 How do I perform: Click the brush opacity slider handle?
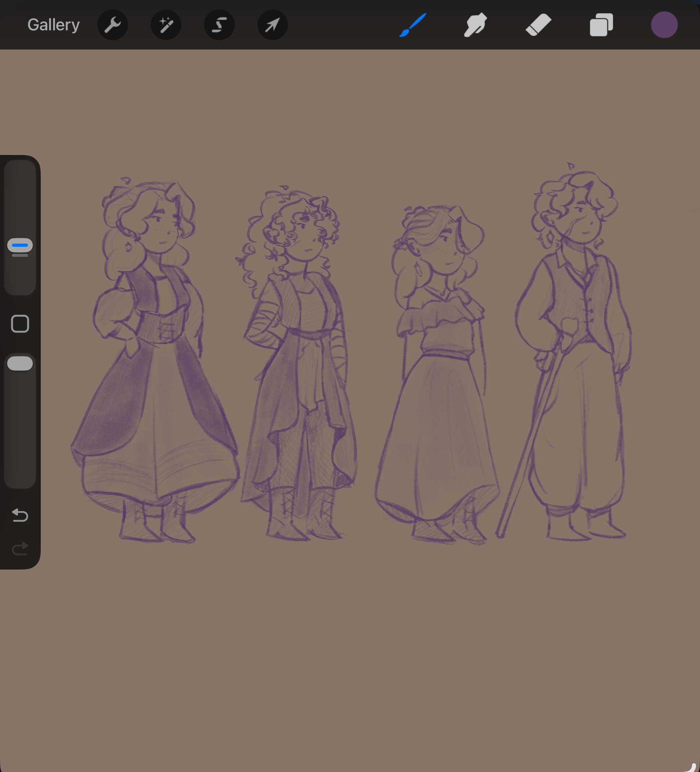20,363
